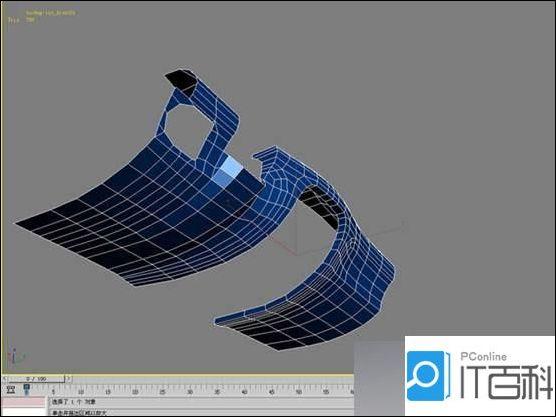Click frame 40 on the trackbar ruler

coord(244,391)
